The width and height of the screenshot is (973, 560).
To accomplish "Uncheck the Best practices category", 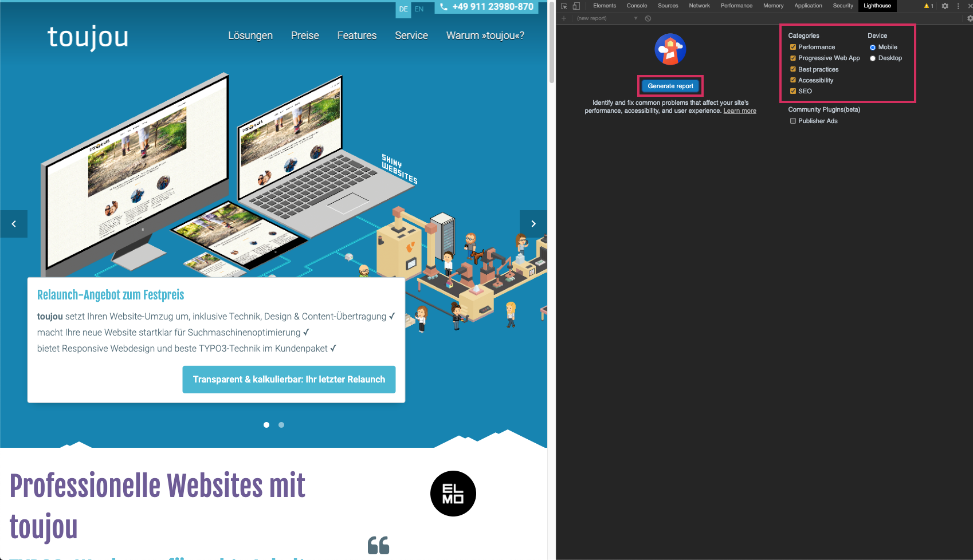I will coord(793,69).
